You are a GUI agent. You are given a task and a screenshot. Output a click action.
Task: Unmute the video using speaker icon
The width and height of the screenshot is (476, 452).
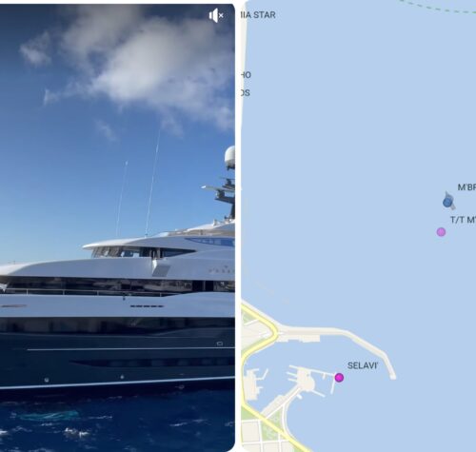pos(216,15)
